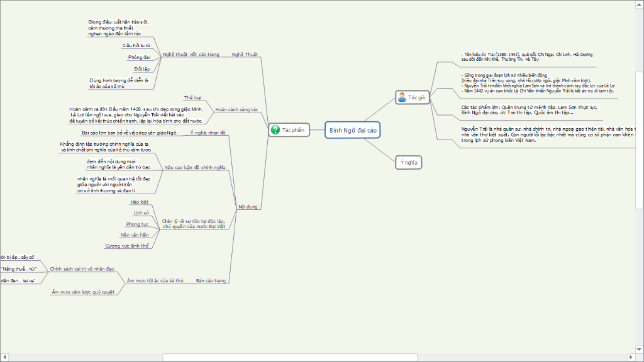The height and width of the screenshot is (362, 644).
Task: Select the Tác phẩm node label
Action: tap(293, 130)
